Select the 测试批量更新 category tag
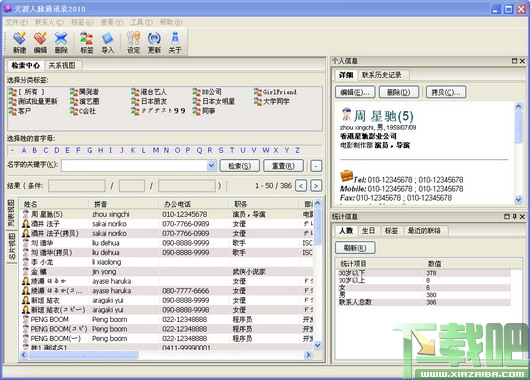 (x=33, y=101)
